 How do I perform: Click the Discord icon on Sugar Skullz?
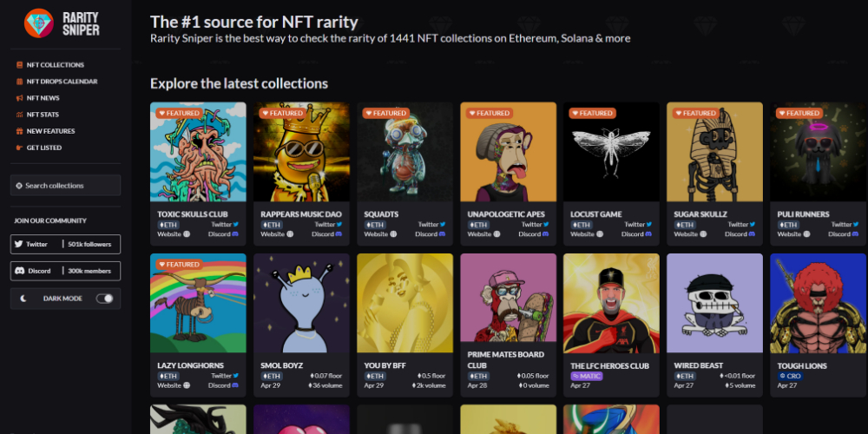(x=753, y=234)
